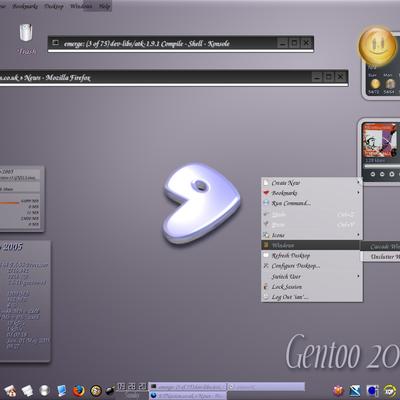Click the first playback button in music widget
Screen dimensions: 400x400
click(373, 174)
